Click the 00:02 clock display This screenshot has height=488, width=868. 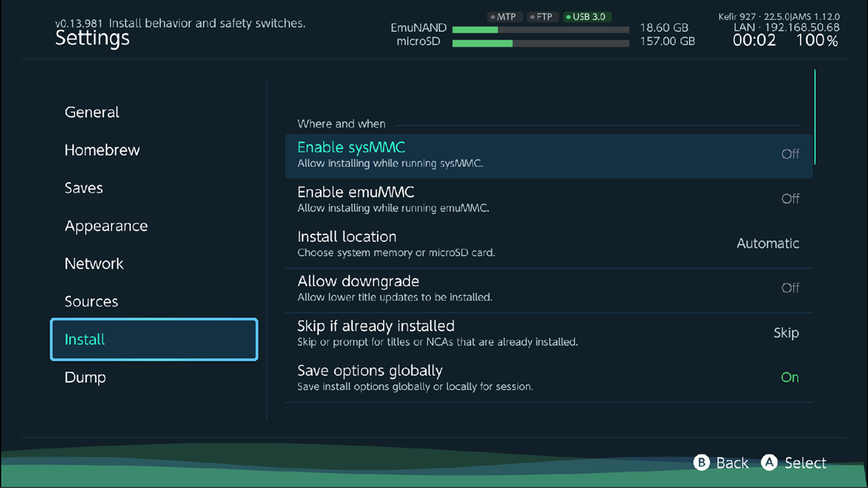(x=754, y=41)
